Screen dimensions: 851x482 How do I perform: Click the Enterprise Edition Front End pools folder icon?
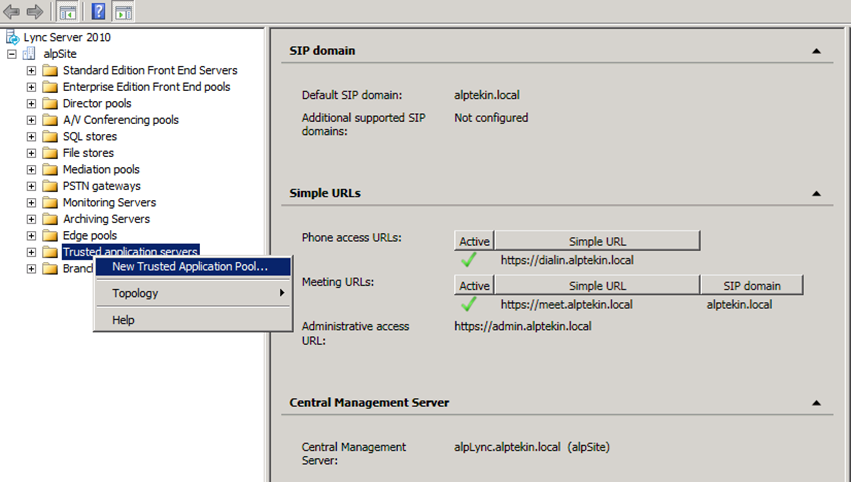tap(50, 87)
